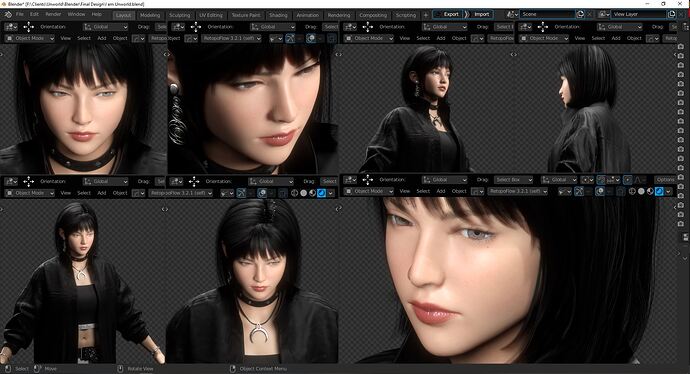Open Object Mode dropdown in bottom-right viewport
Screen dimensions: 690x374
tap(368, 191)
